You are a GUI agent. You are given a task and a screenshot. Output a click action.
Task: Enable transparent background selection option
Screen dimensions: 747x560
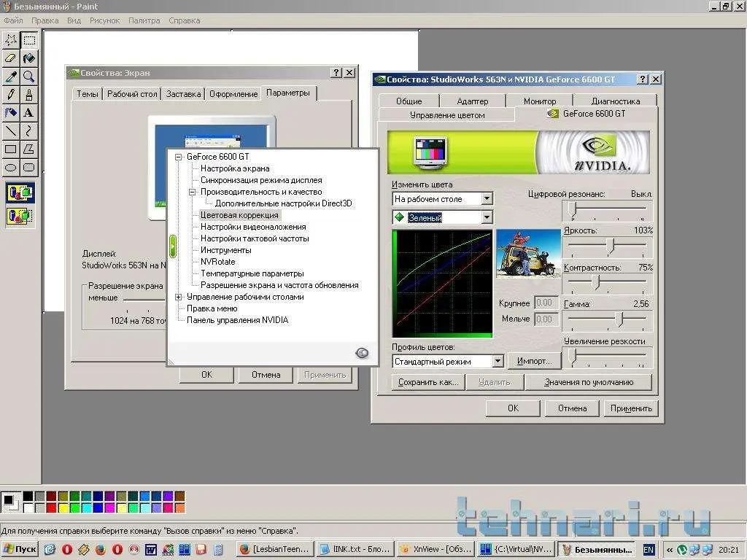(x=20, y=216)
